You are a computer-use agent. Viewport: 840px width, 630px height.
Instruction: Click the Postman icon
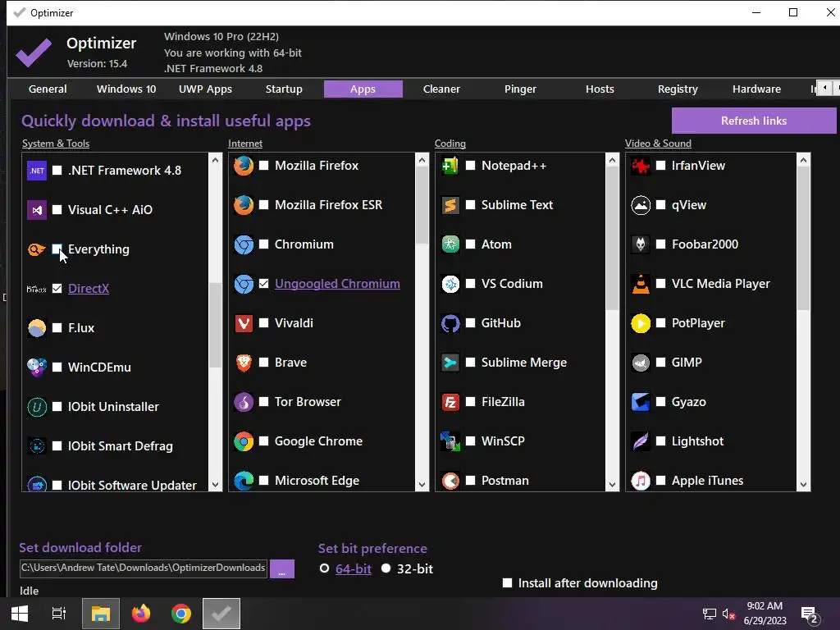click(x=450, y=481)
